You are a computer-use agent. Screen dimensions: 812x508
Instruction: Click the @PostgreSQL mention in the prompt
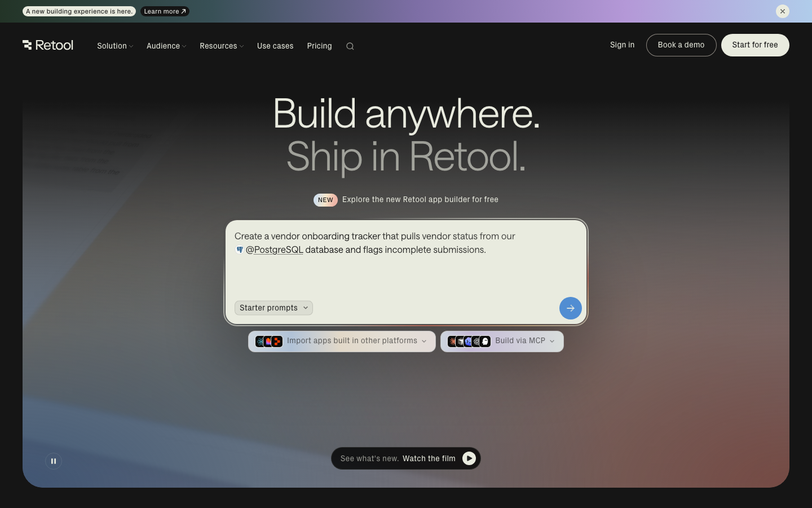tap(275, 249)
